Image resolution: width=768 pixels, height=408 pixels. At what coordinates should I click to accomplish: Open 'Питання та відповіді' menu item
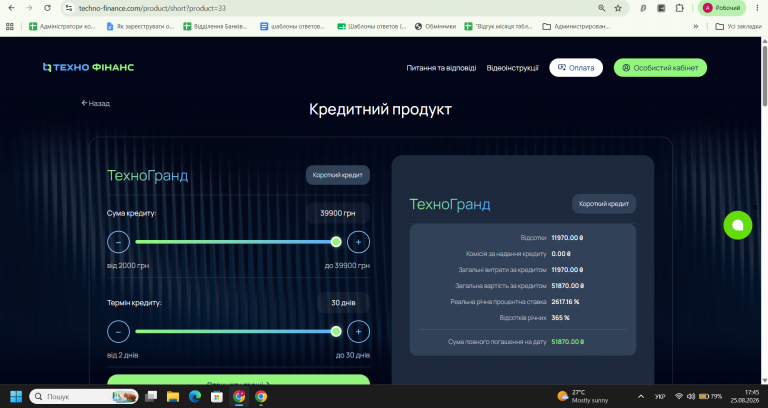coord(441,68)
